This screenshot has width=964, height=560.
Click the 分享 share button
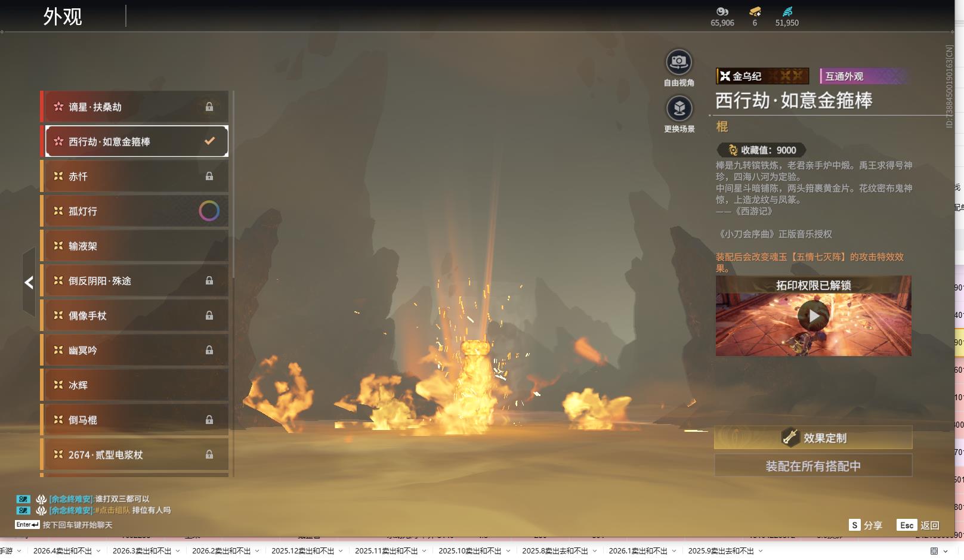click(x=866, y=525)
